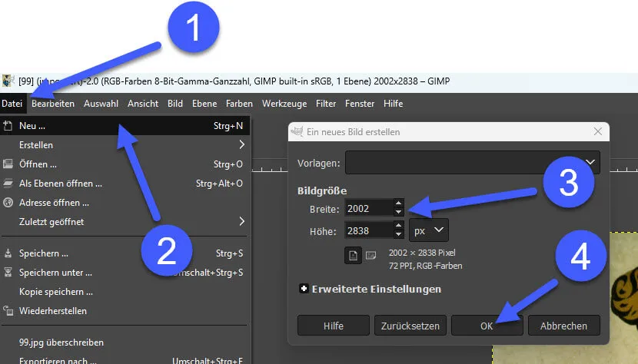Click the Wiederherstellen revert icon
This screenshot has height=364, width=638.
pos(8,311)
